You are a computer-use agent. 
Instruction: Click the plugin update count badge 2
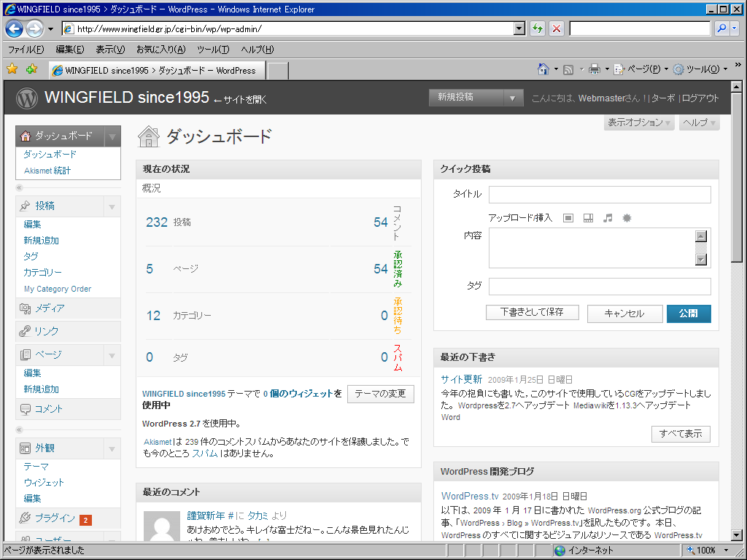point(86,520)
